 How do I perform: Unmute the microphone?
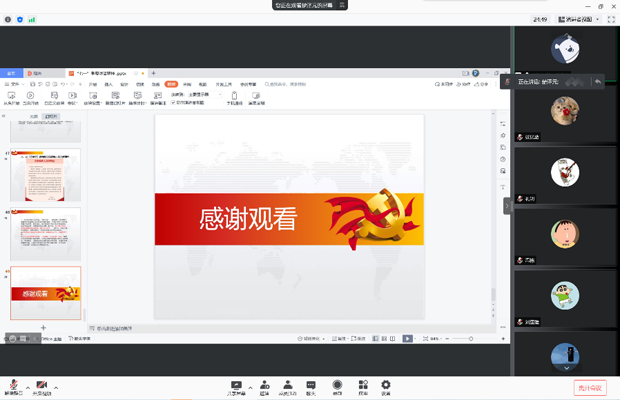pos(14,386)
